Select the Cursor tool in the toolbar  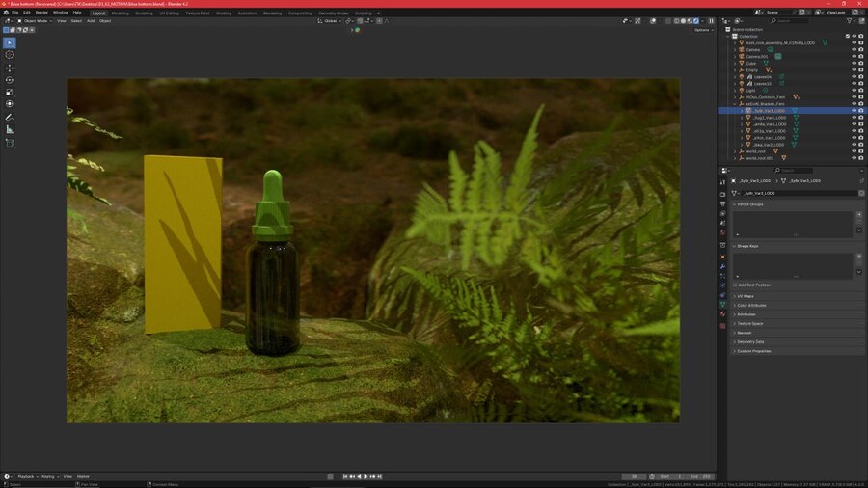tap(10, 55)
